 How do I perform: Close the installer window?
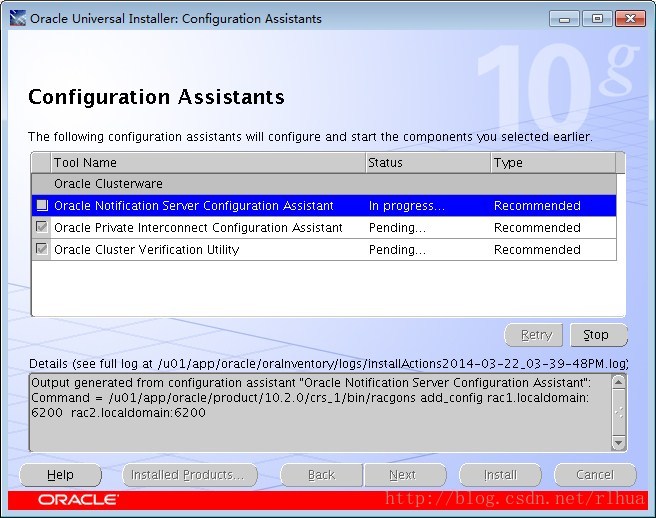(x=630, y=19)
